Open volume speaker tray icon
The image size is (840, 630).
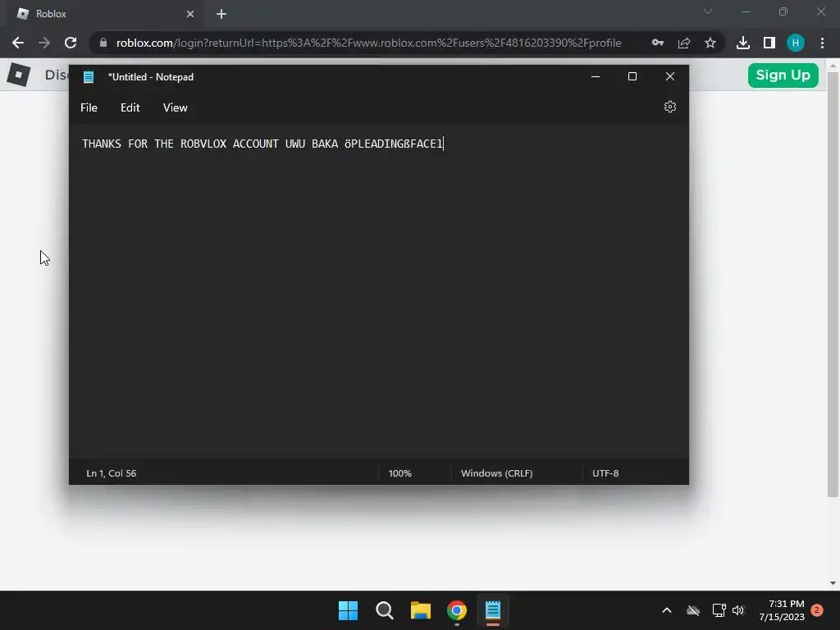click(738, 610)
